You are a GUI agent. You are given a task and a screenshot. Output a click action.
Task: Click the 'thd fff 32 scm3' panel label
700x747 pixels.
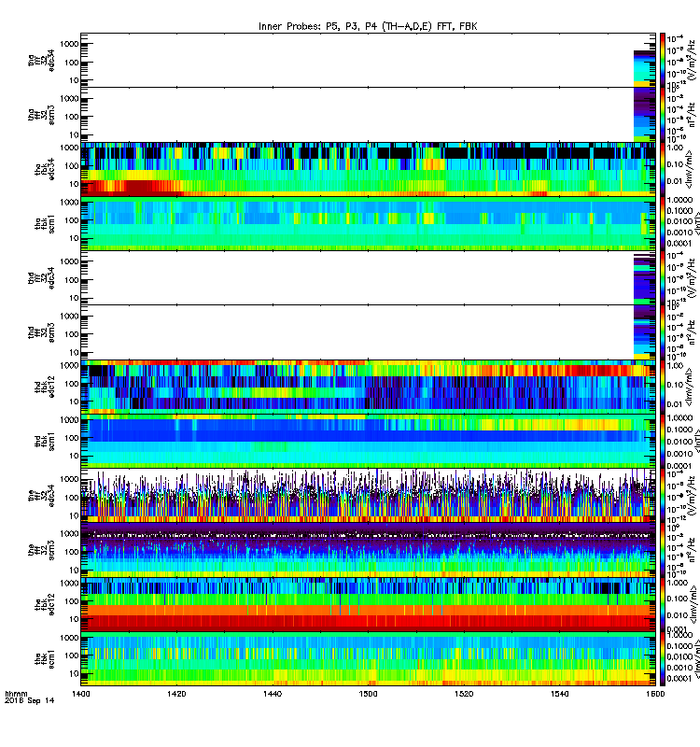click(x=41, y=332)
